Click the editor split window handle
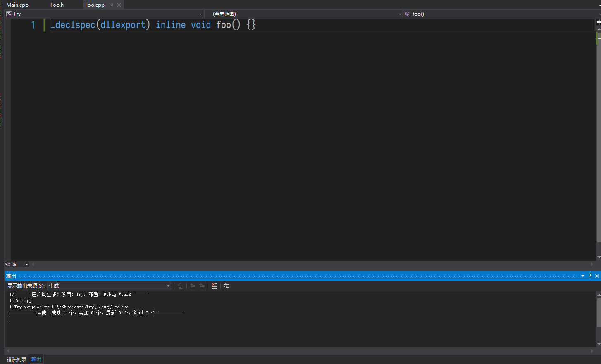Image resolution: width=601 pixels, height=364 pixels. coord(598,22)
